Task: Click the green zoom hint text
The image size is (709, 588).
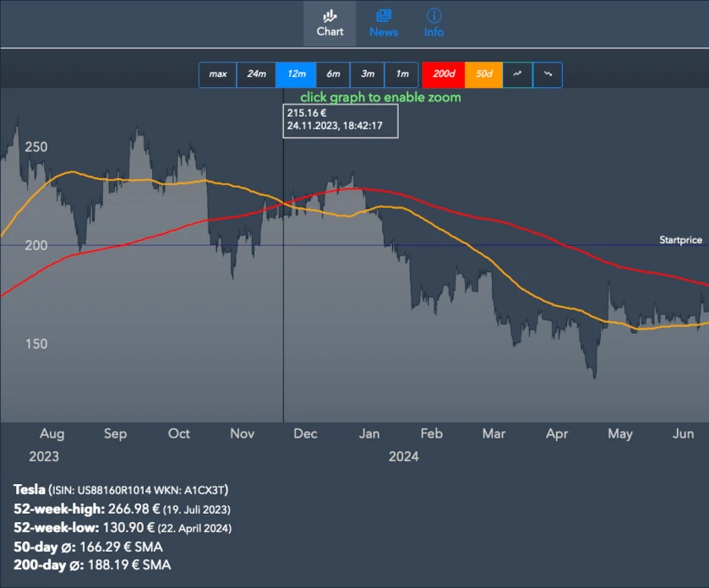Action: pyautogui.click(x=380, y=97)
